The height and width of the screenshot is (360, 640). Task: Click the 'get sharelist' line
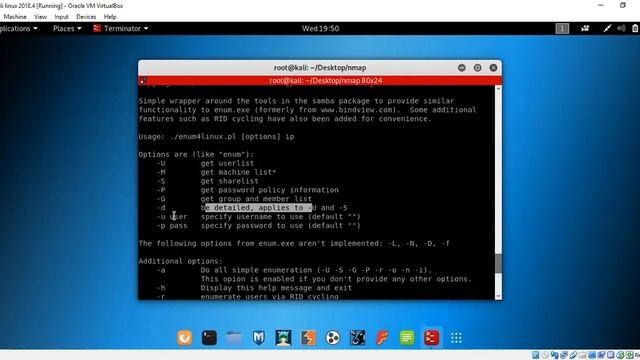click(x=229, y=181)
